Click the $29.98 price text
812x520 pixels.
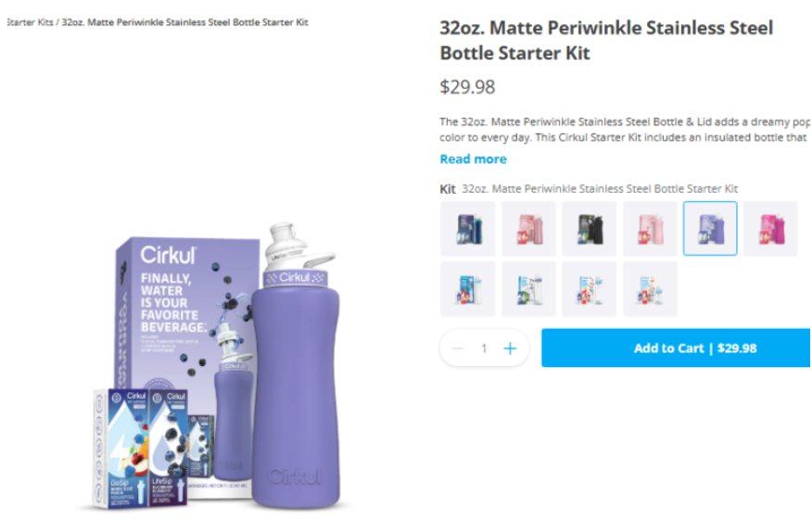click(x=467, y=87)
